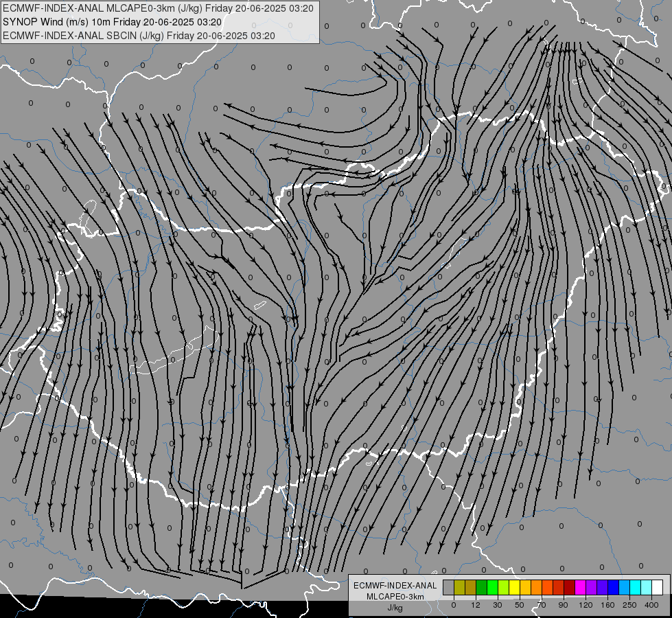
Task: Click the legend label MLCAPE0-3km
Action: [395, 597]
